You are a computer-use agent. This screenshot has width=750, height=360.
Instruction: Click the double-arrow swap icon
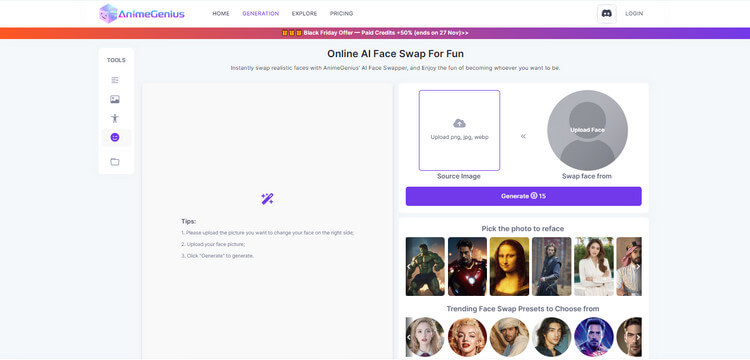point(523,136)
